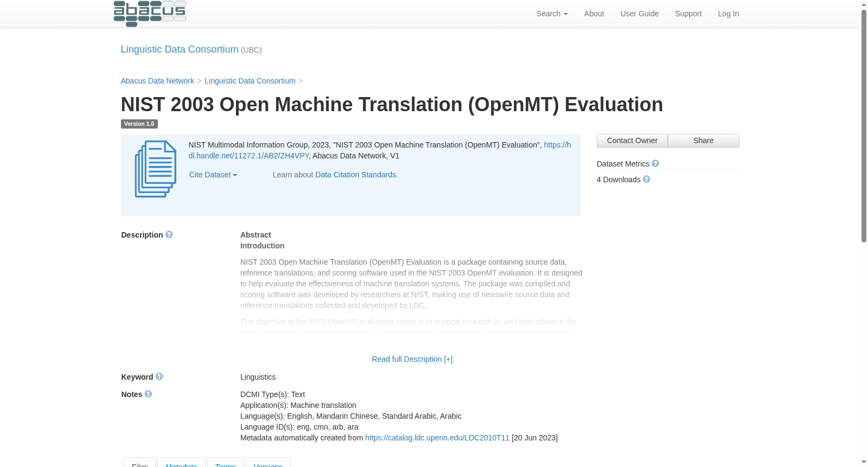
Task: Open Linguistic Data Consortium breadcrumb link
Action: pyautogui.click(x=250, y=81)
